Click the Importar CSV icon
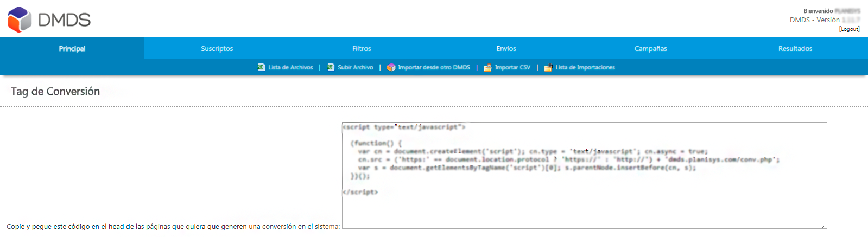 coord(487,67)
